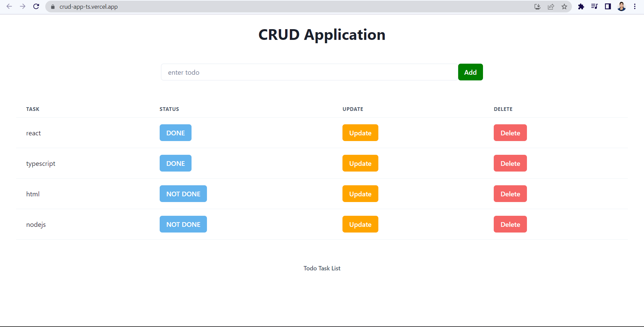Reload the current page
Image resolution: width=644 pixels, height=327 pixels.
click(36, 6)
